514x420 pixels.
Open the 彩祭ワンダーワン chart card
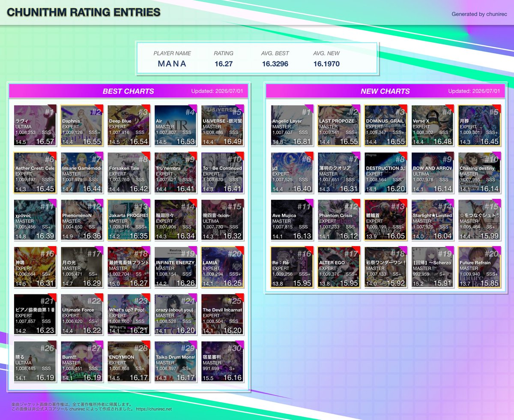click(x=386, y=267)
